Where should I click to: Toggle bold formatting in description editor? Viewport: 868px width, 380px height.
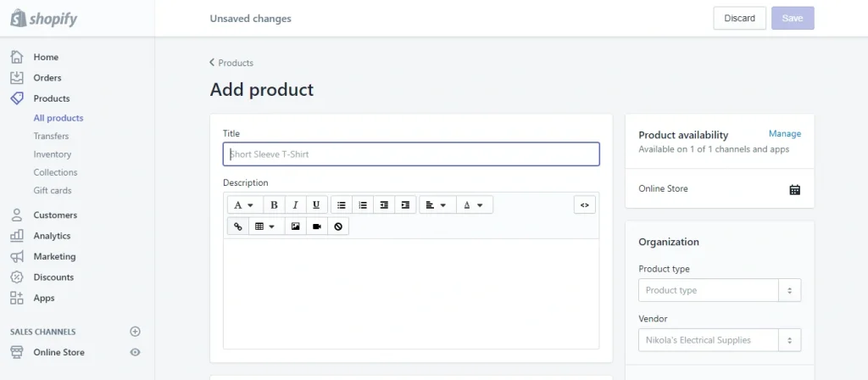[x=274, y=205]
